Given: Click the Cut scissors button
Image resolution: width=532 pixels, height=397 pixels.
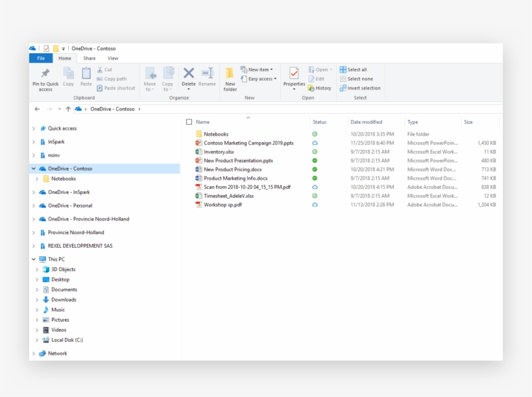Looking at the screenshot, I should click(x=104, y=69).
